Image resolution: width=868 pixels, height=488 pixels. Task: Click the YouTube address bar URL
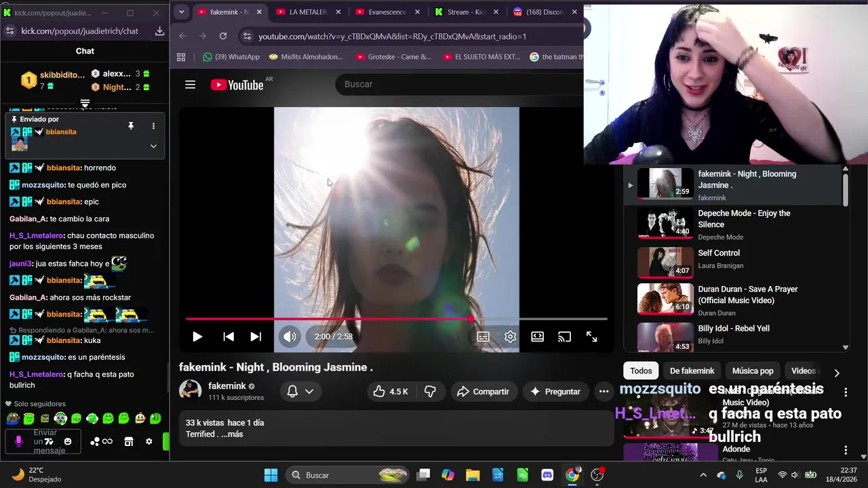tap(392, 36)
